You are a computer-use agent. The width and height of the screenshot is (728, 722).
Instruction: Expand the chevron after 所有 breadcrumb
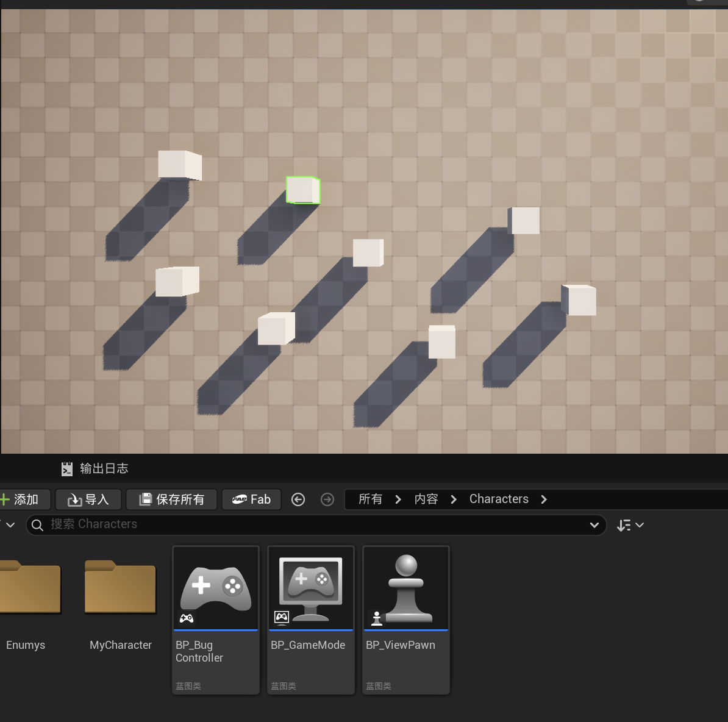pyautogui.click(x=398, y=499)
